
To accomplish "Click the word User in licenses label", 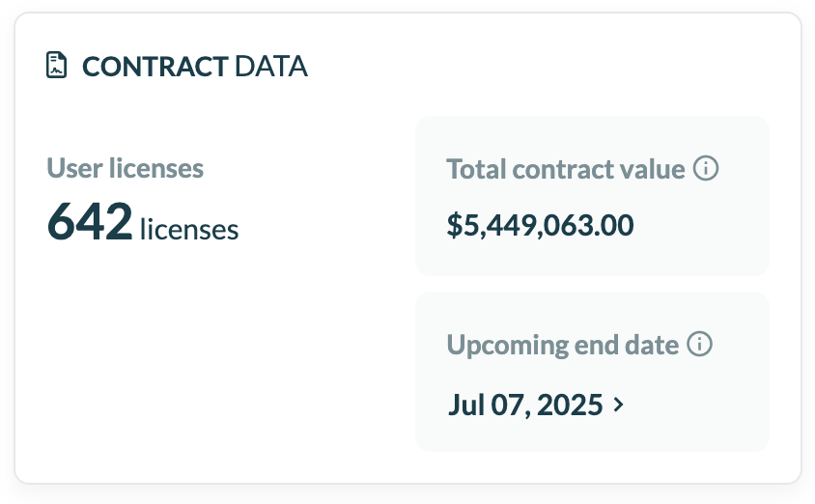I will click(x=70, y=168).
